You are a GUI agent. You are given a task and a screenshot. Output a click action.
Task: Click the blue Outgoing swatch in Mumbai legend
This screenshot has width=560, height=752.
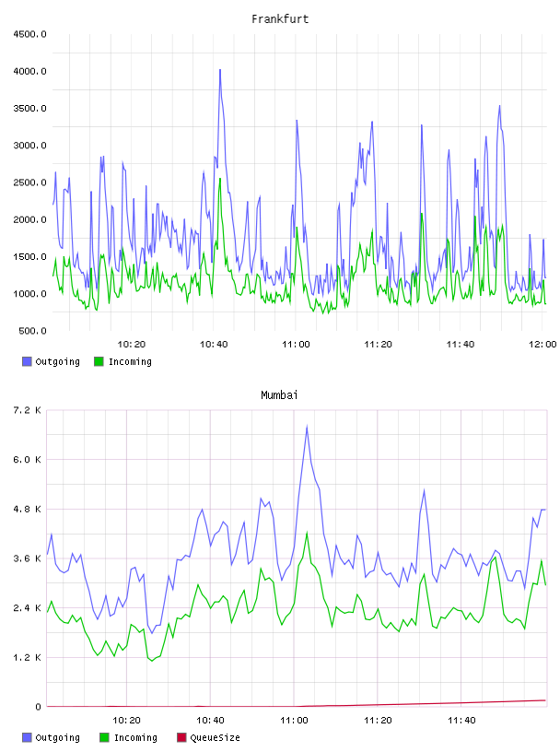(x=27, y=737)
